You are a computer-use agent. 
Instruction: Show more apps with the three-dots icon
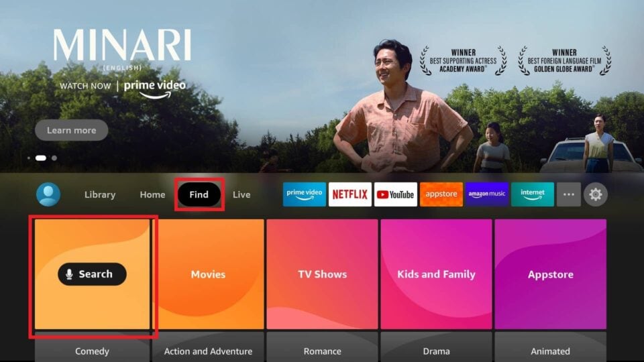click(x=568, y=194)
